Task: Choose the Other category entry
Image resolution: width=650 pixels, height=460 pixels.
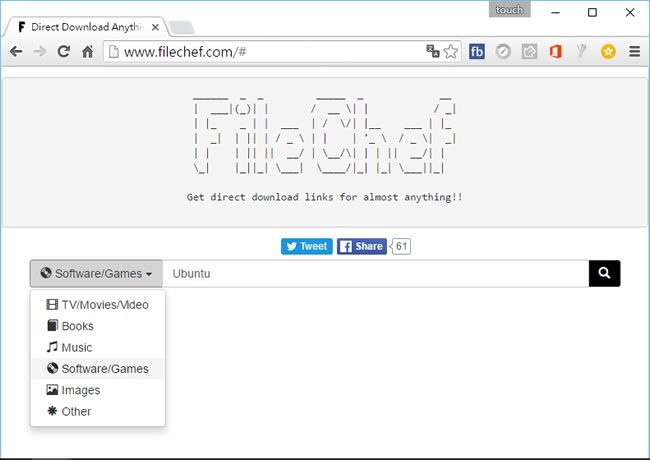Action: pos(98,412)
